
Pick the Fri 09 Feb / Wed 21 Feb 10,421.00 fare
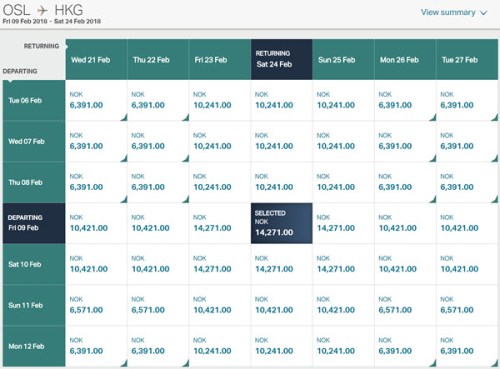[x=96, y=223]
